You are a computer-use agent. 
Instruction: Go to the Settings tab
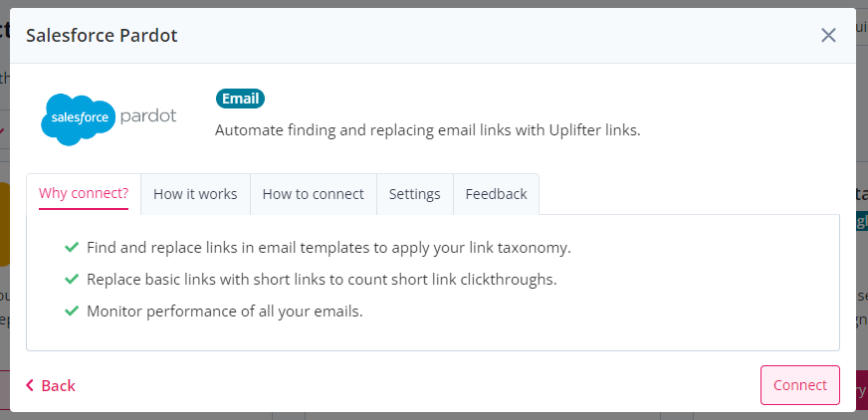[x=415, y=194]
